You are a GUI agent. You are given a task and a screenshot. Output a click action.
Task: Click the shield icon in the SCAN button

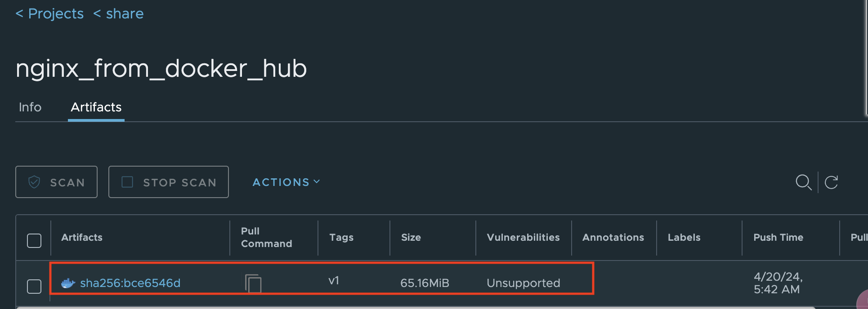click(x=34, y=182)
